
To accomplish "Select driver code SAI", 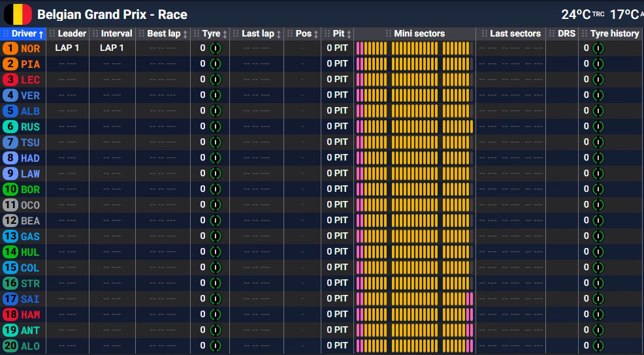I will (x=31, y=299).
